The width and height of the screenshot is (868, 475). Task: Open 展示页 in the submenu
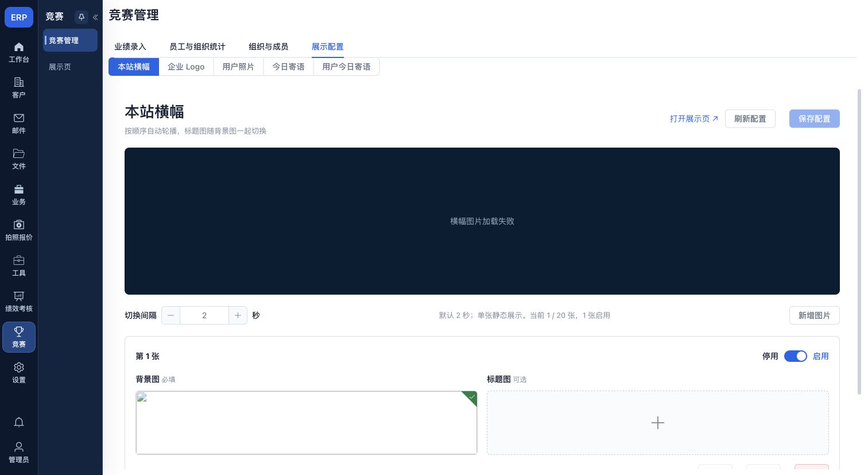coord(70,67)
